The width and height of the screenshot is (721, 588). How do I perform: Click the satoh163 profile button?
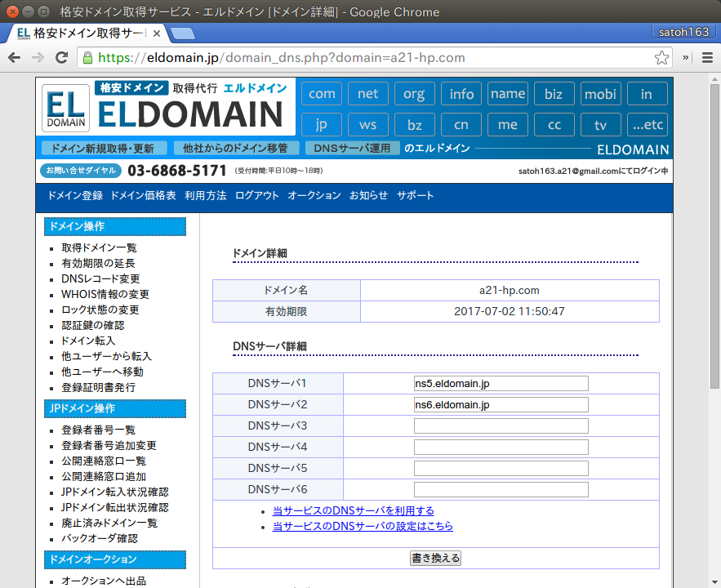tap(683, 32)
